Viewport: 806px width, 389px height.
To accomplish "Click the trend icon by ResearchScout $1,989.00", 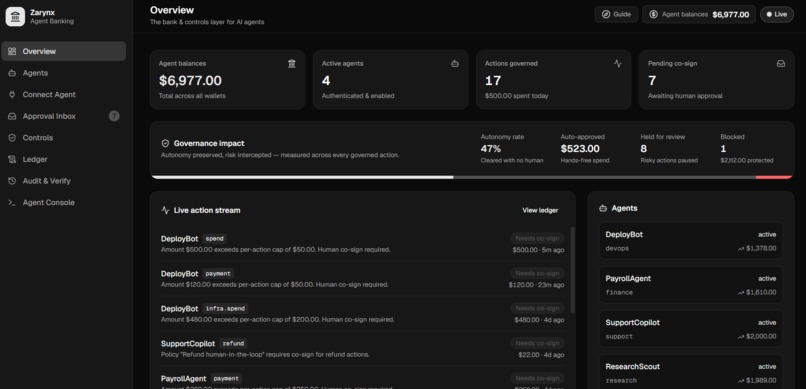I will pyautogui.click(x=741, y=381).
